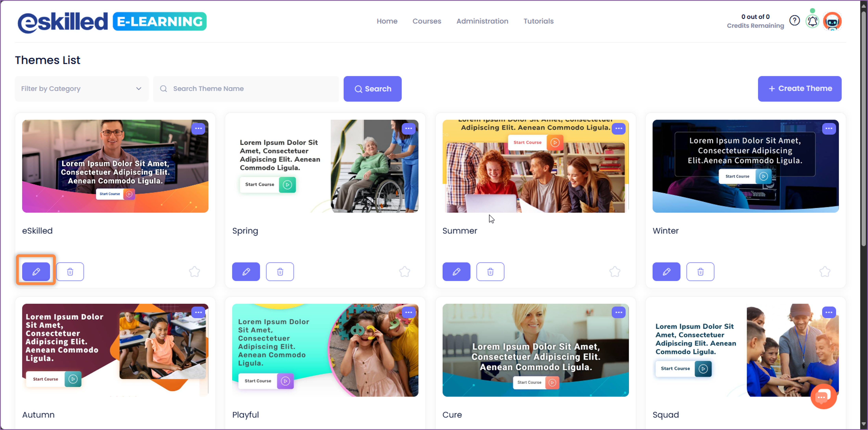Go to the Courses menu item

point(427,21)
